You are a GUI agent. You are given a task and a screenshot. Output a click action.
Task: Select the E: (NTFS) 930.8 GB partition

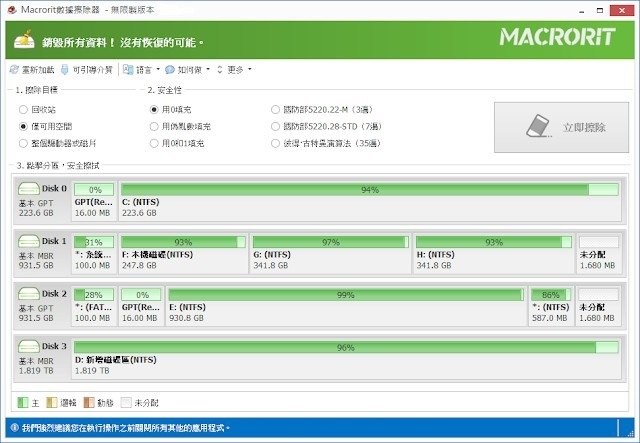(x=346, y=306)
